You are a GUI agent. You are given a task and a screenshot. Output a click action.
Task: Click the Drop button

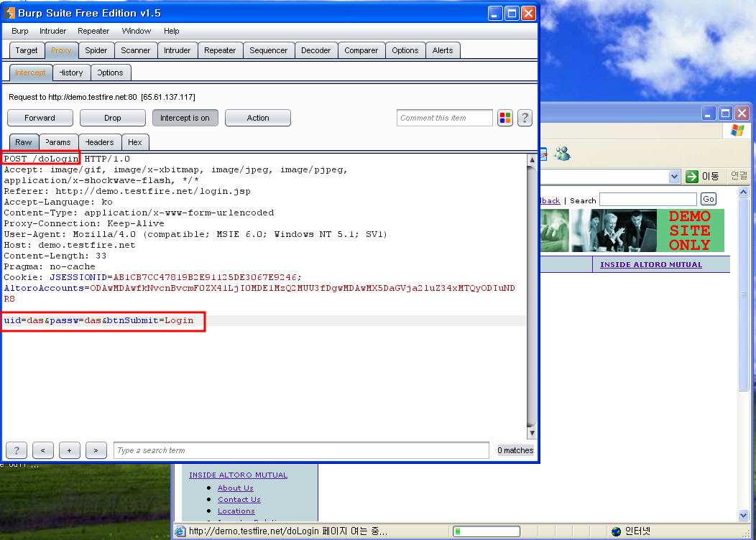pos(113,118)
